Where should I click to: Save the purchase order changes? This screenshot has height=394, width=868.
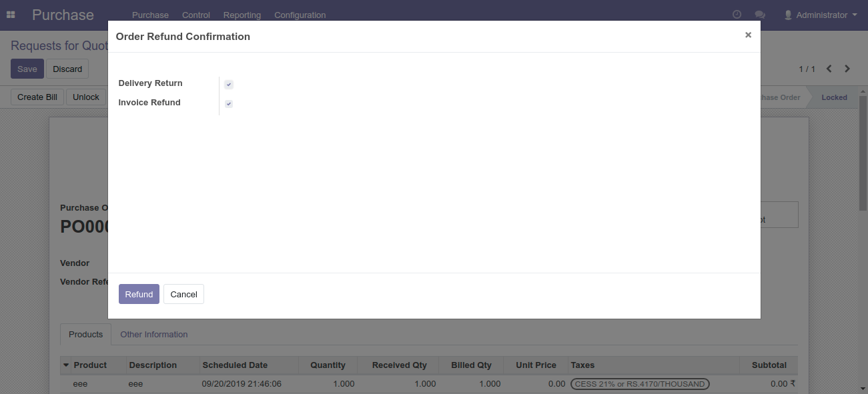27,69
